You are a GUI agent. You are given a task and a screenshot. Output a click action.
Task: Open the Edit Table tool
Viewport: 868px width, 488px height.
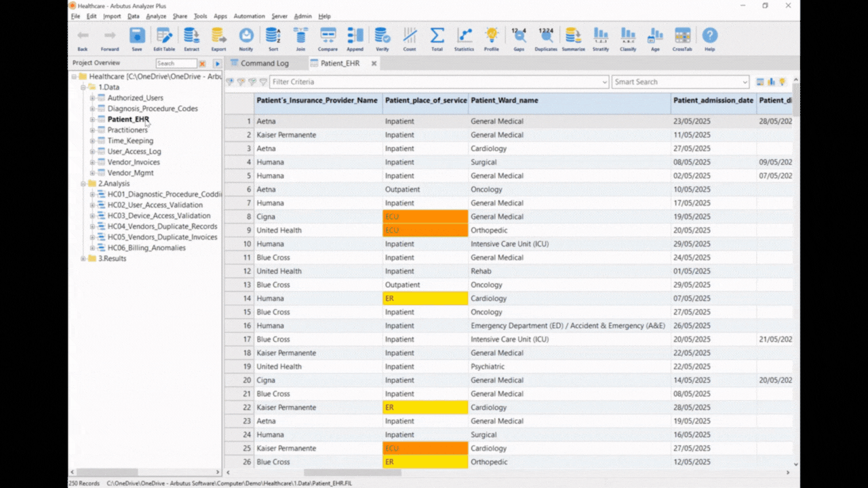(164, 39)
